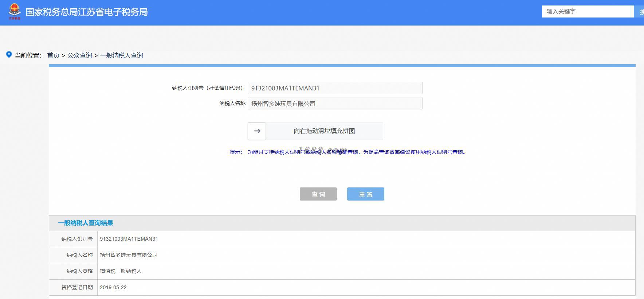Click the 资格登记日期 row label
Screen dimensions: 644x299
(x=77, y=287)
